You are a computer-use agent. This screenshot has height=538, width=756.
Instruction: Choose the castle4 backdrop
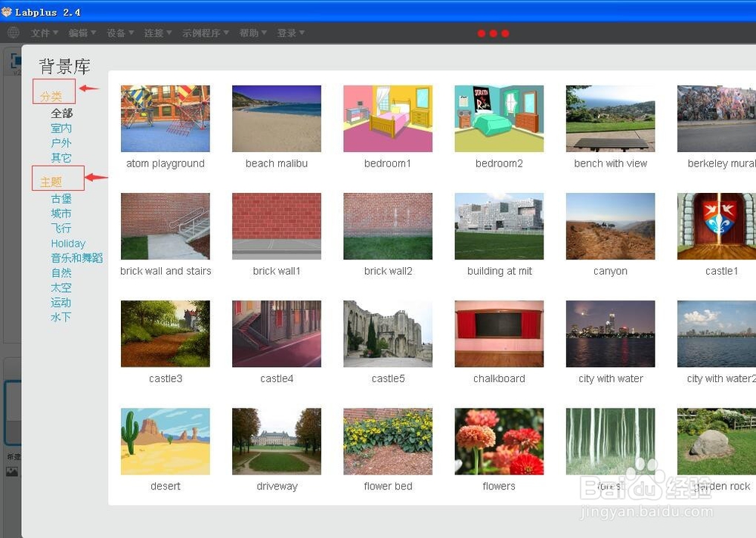[277, 334]
